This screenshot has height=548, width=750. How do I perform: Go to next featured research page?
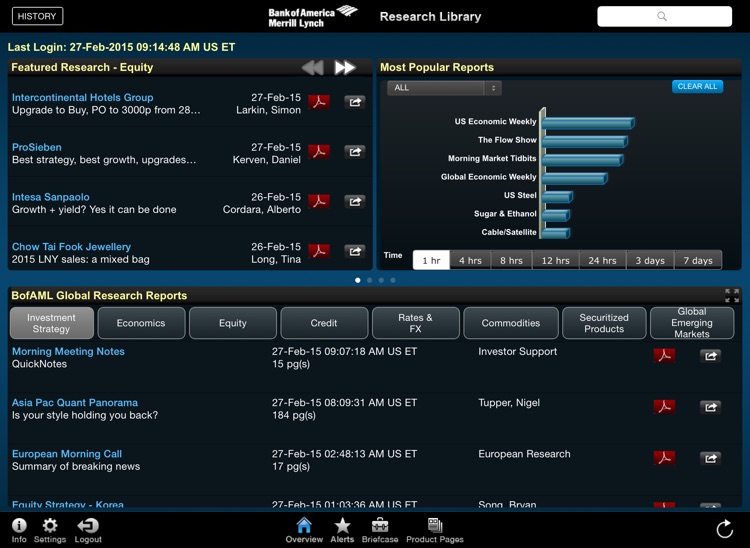(345, 67)
